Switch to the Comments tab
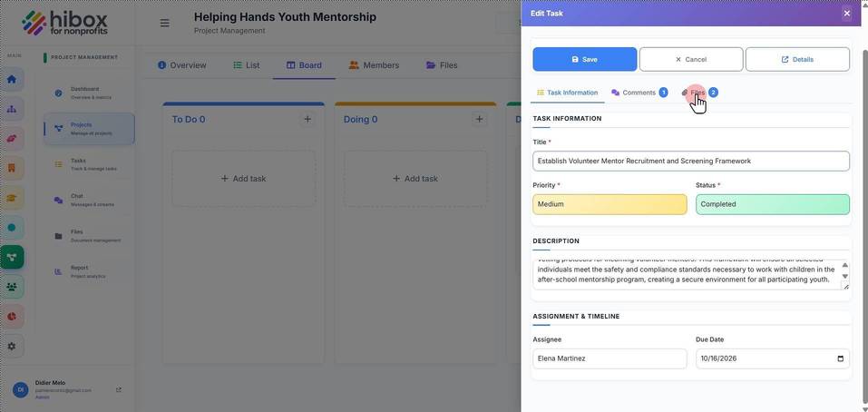This screenshot has height=412, width=868. (639, 93)
